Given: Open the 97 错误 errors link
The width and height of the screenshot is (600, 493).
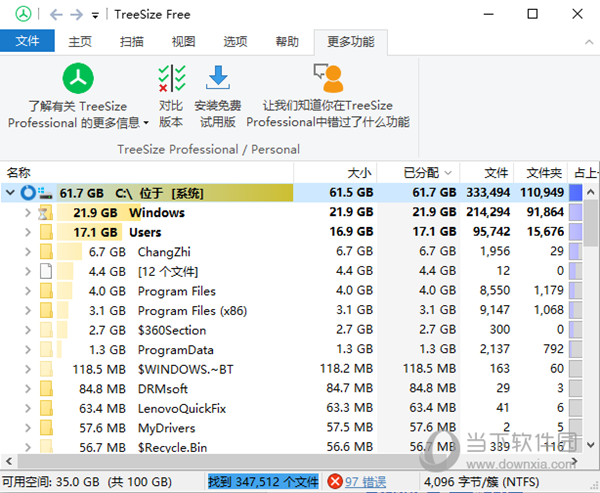Looking at the screenshot, I should click(365, 482).
